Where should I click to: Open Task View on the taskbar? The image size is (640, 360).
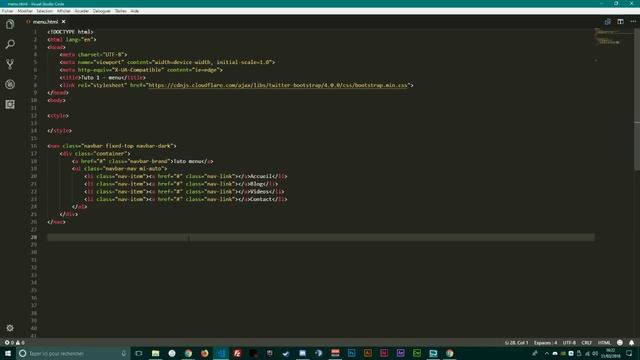(139, 353)
